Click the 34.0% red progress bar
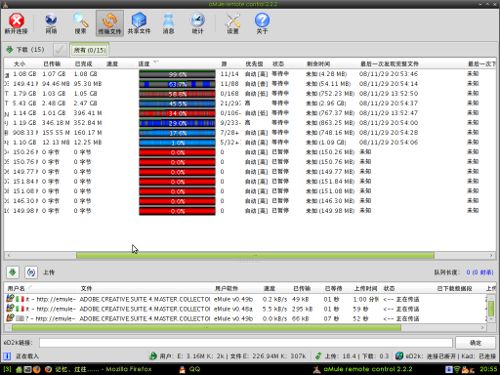The height and width of the screenshot is (375, 500). [x=177, y=113]
